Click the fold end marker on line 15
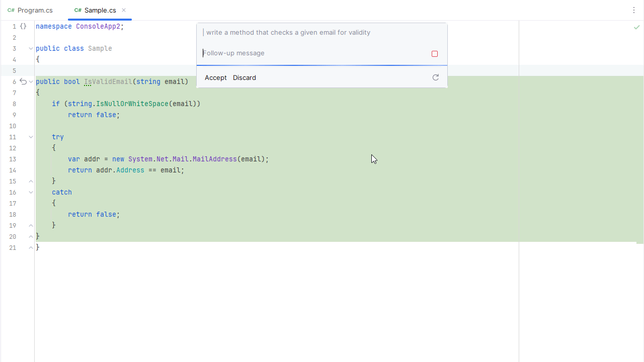This screenshot has height=362, width=644. point(31,181)
